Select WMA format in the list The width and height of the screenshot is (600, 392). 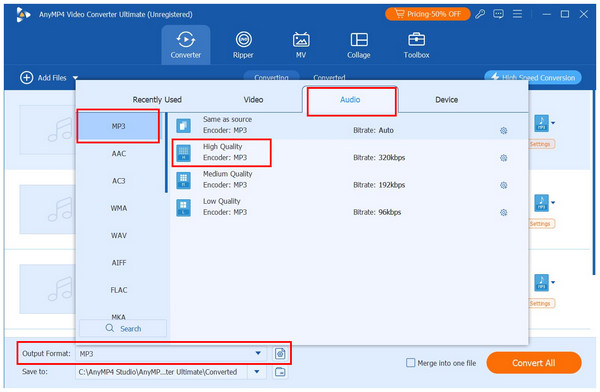(119, 208)
